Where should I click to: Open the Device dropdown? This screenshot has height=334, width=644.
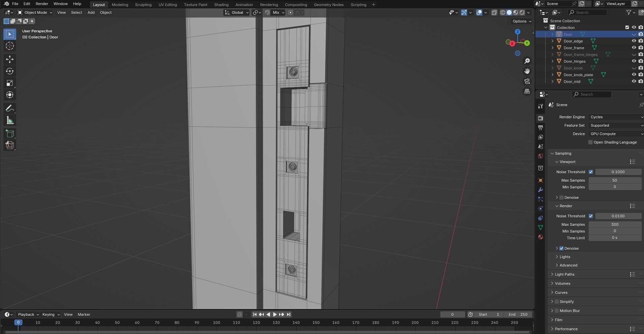click(616, 134)
